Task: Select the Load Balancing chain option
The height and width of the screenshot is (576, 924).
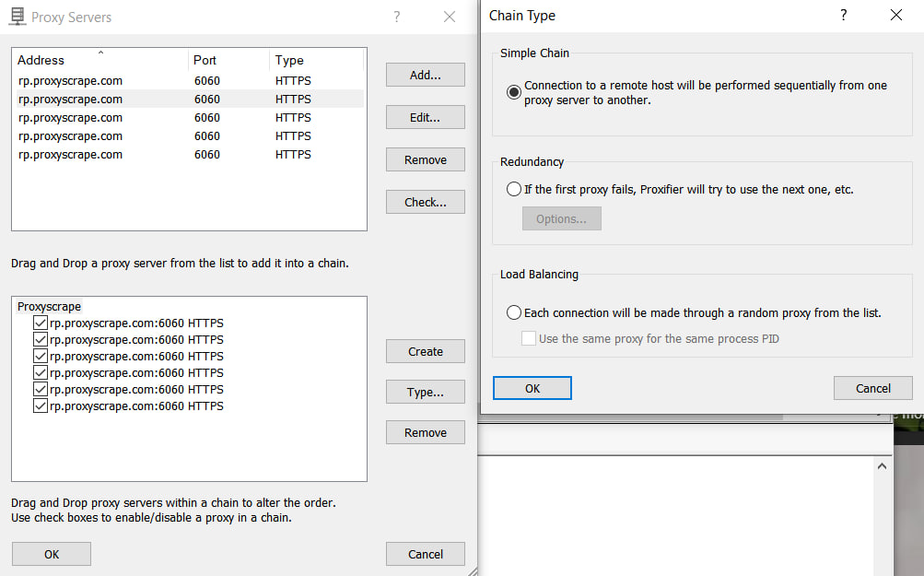Action: point(513,312)
